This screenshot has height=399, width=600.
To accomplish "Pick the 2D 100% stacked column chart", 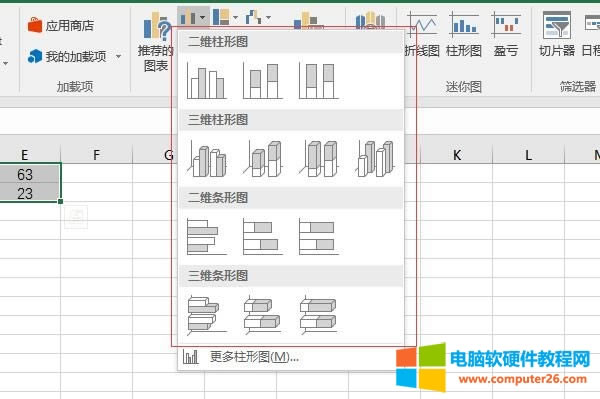I will 318,81.
